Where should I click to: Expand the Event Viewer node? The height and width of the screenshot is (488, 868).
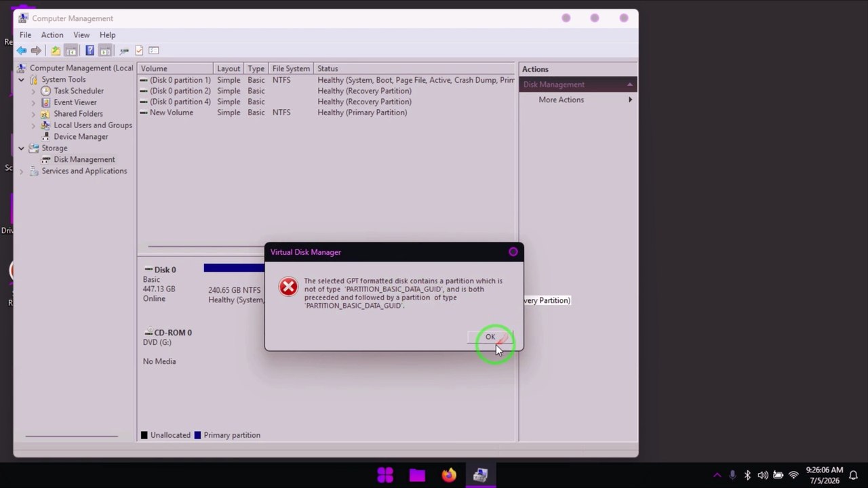click(33, 102)
